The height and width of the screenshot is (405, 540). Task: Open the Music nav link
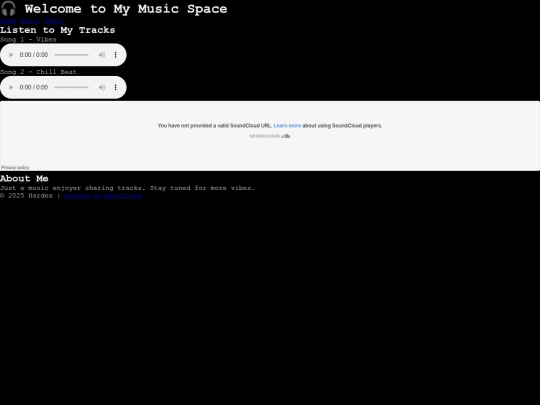[x=30, y=21]
